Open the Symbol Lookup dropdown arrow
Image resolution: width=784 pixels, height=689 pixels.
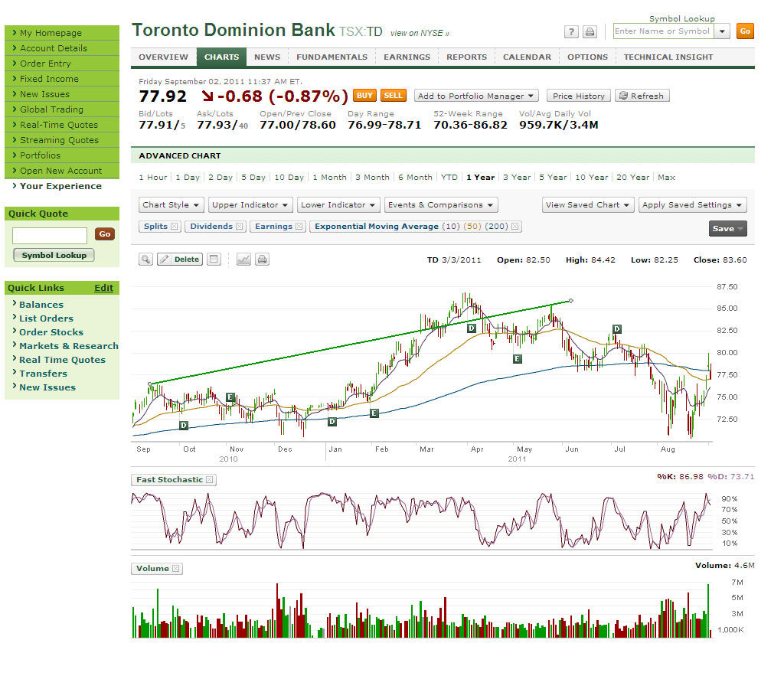(x=722, y=31)
